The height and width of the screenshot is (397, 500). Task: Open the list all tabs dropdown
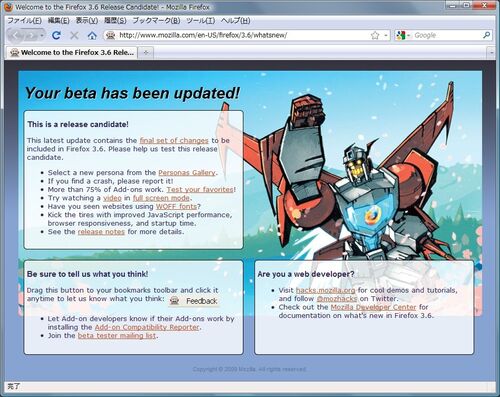tap(491, 53)
